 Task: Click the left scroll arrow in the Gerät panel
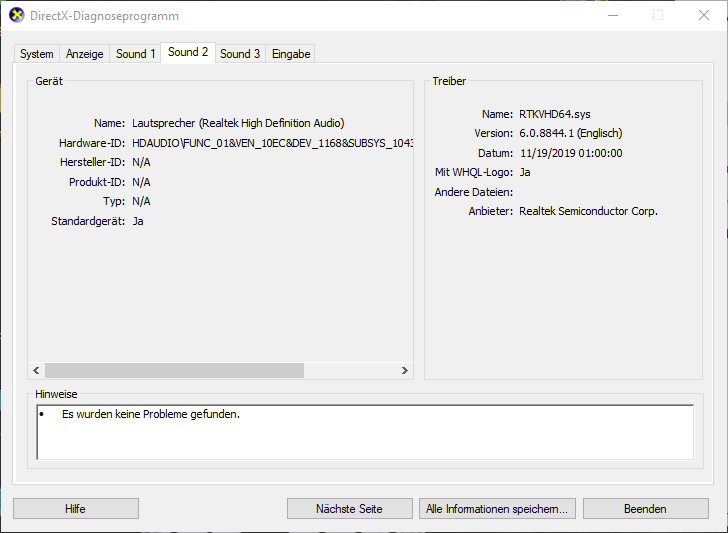coord(36,370)
